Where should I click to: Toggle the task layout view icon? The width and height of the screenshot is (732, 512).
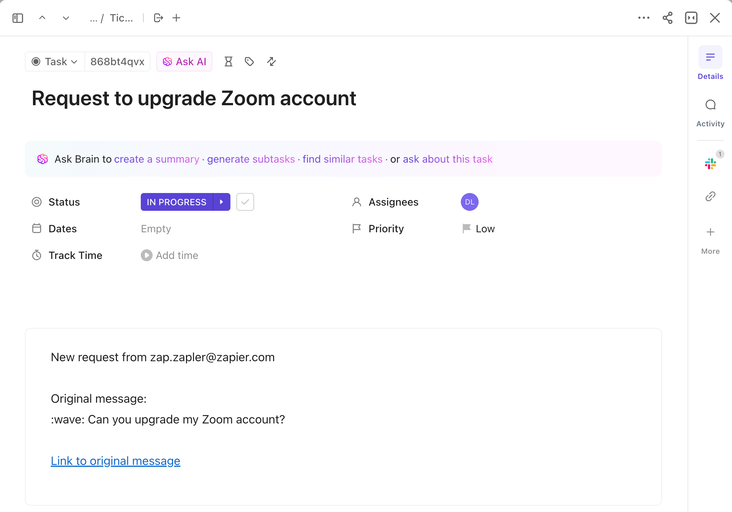point(691,18)
